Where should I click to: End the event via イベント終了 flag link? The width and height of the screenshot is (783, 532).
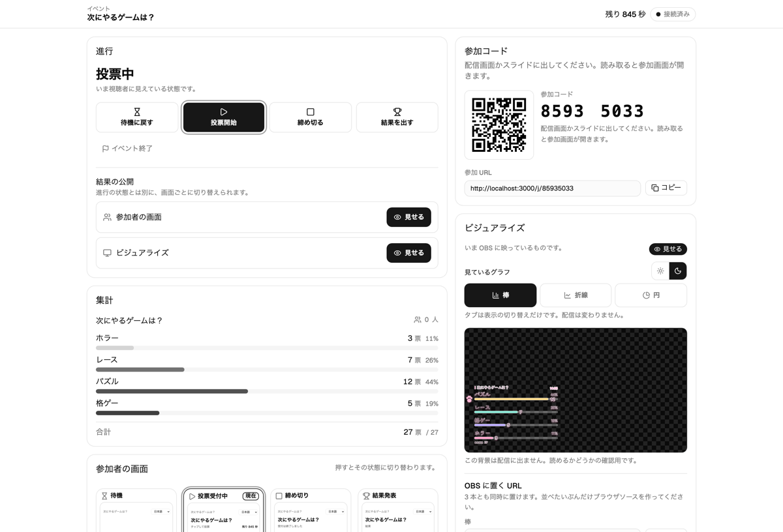coord(127,149)
